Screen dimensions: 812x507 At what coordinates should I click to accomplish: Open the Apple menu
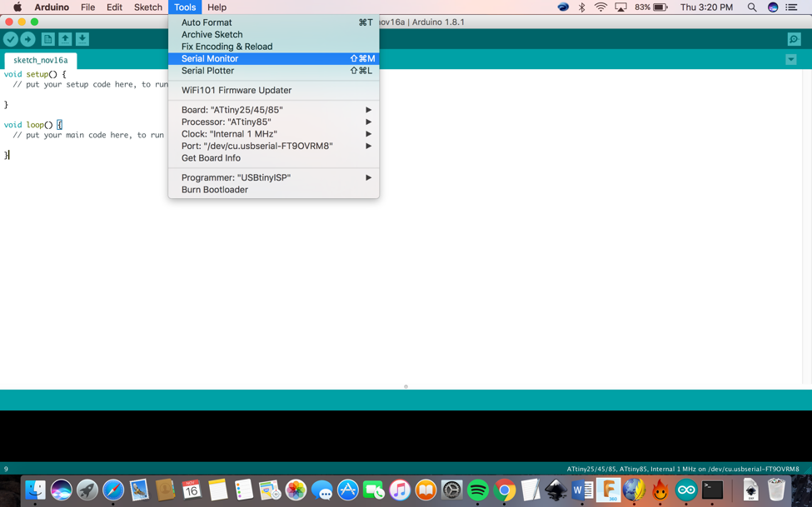(17, 7)
